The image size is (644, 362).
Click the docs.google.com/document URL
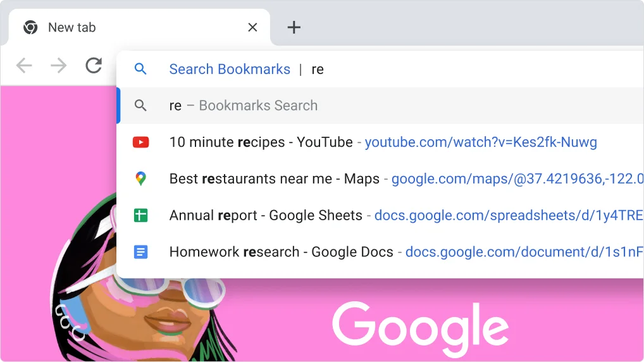click(x=524, y=252)
